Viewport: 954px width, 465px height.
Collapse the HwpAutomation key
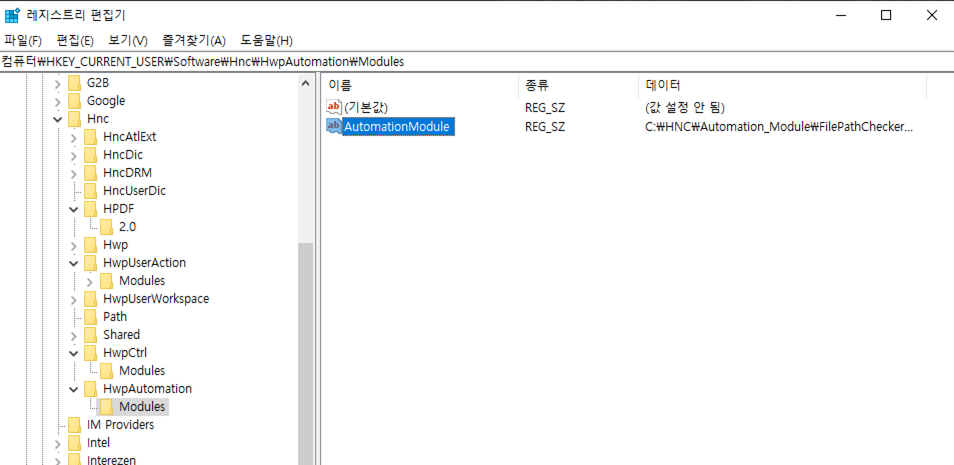tap(74, 389)
